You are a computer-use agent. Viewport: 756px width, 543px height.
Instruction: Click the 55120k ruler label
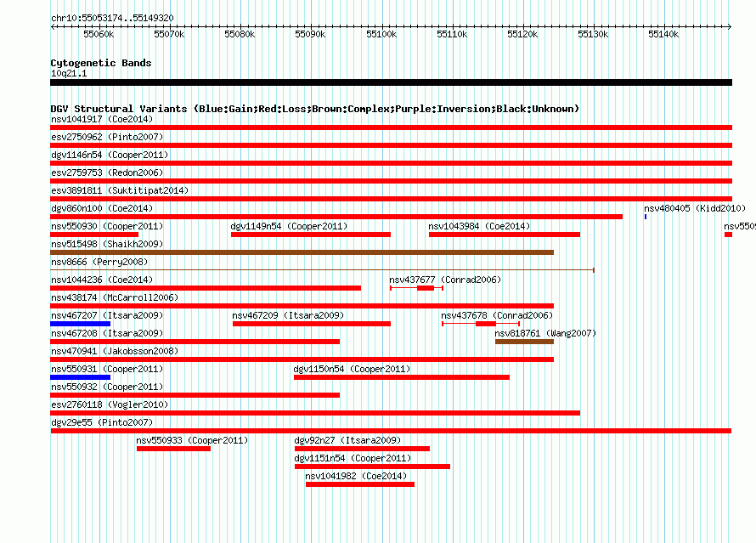click(x=522, y=34)
